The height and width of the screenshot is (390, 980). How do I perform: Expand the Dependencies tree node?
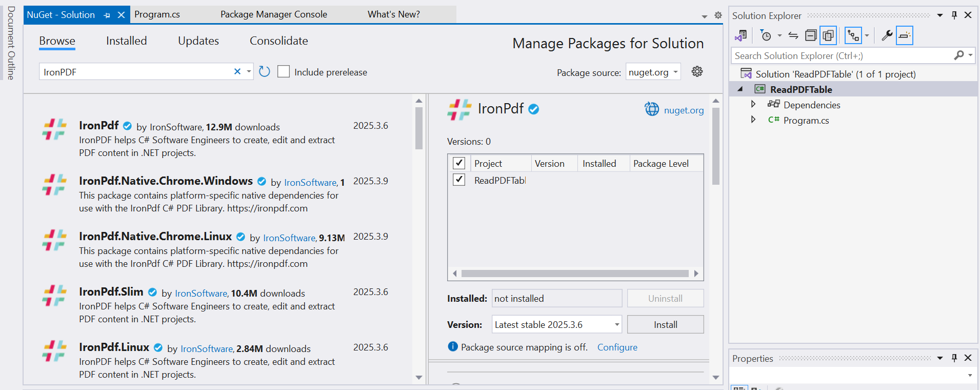[x=753, y=104]
